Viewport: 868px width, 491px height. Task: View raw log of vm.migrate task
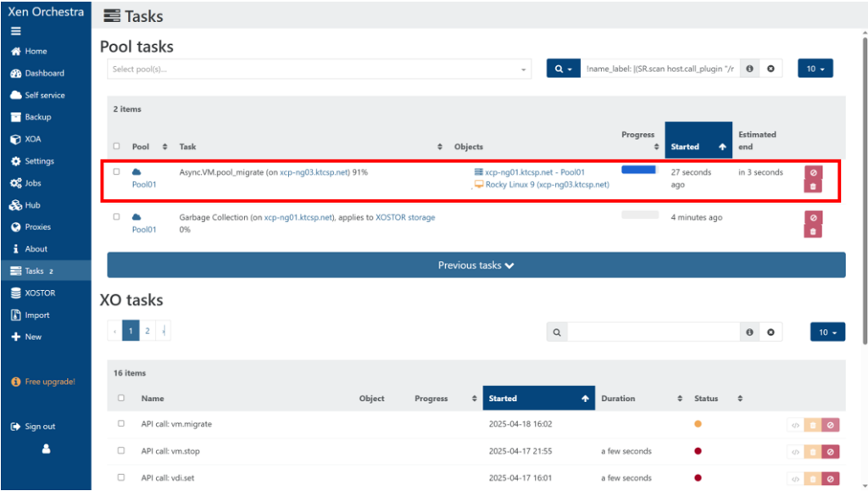[x=795, y=425]
